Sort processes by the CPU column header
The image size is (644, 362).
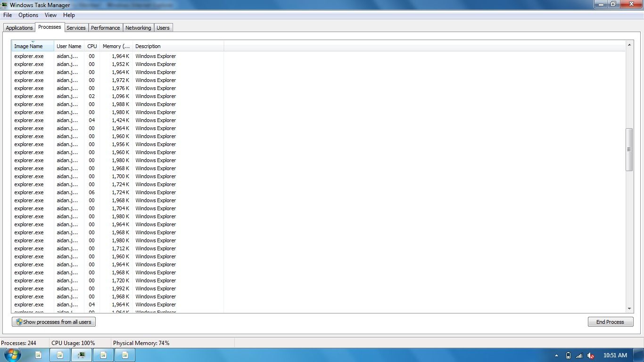point(92,46)
